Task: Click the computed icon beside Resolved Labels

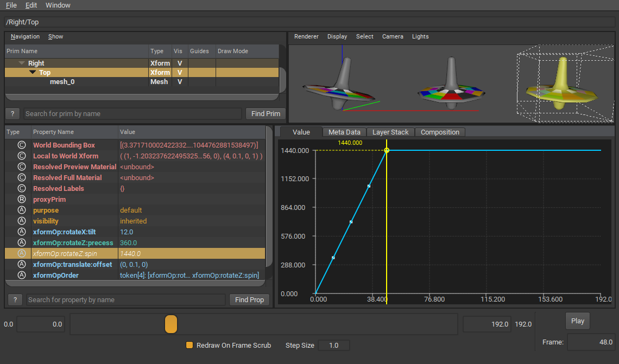Action: 22,188
